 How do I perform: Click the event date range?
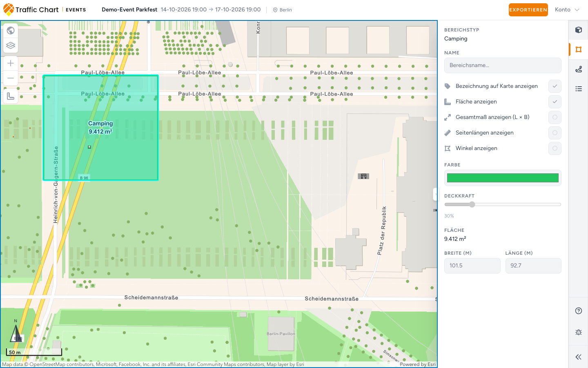[x=211, y=10]
